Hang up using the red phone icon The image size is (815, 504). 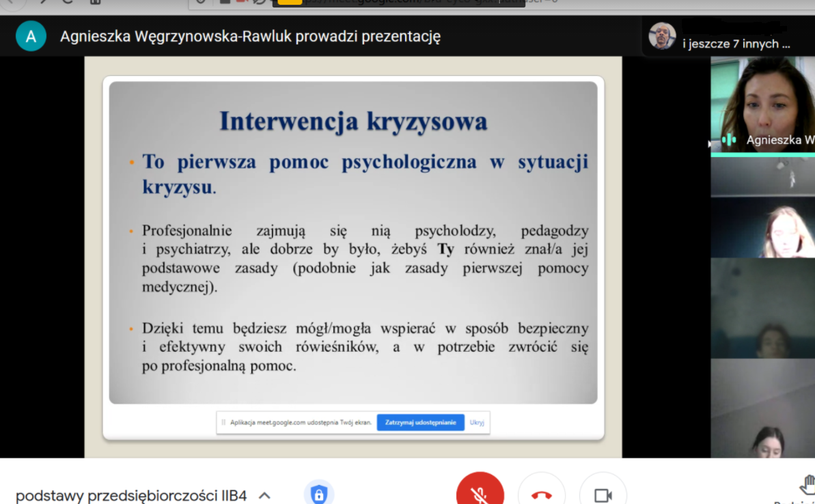[541, 493]
